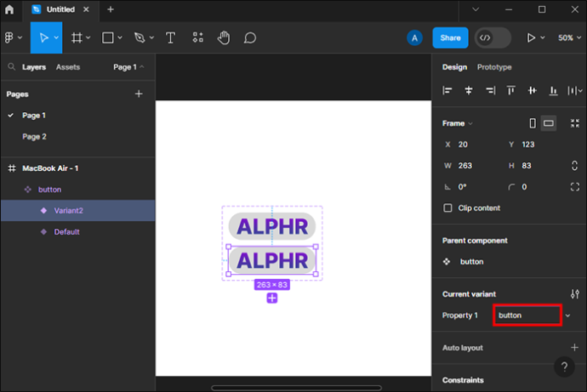The width and height of the screenshot is (587, 392).
Task: Expand Pen tool options arrow
Action: (x=151, y=37)
